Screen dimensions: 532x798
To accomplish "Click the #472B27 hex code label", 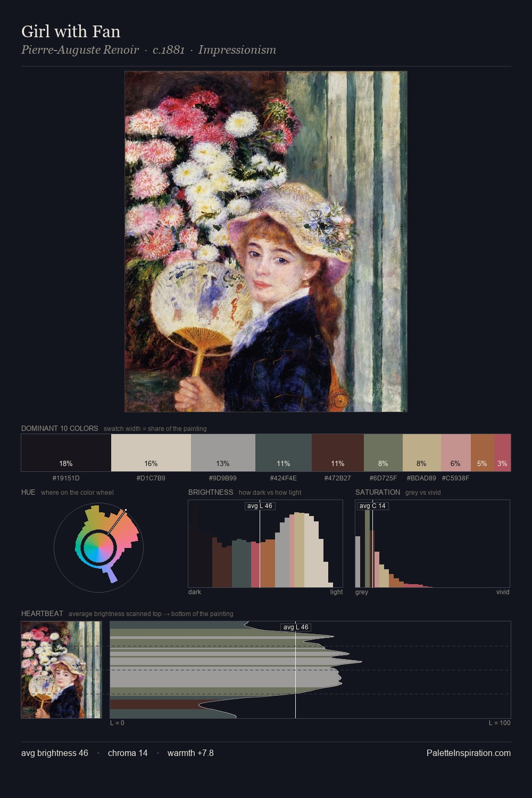I will tap(338, 478).
